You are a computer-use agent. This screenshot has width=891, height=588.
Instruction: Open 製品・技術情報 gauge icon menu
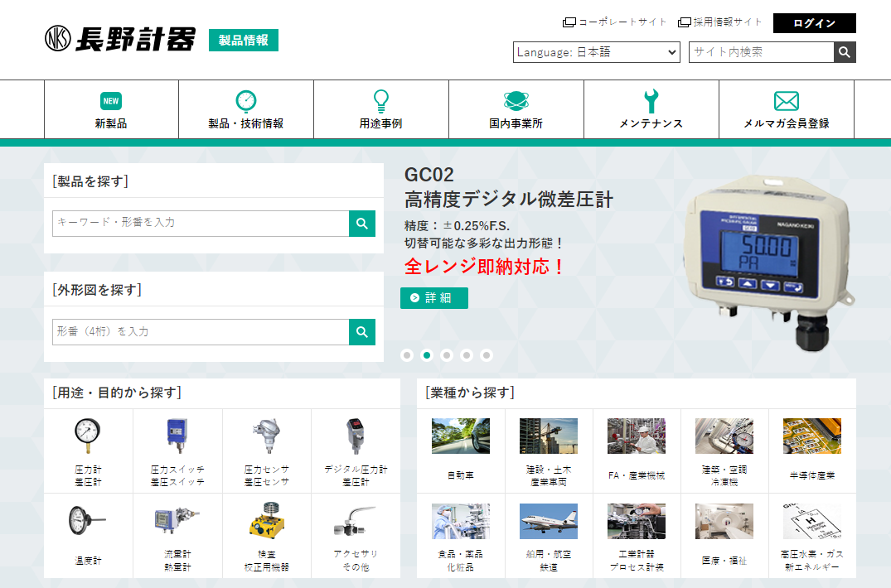click(x=245, y=101)
